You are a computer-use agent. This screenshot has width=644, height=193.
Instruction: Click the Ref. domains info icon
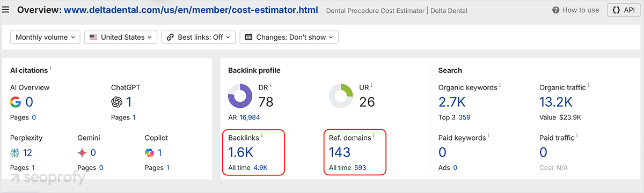[374, 136]
